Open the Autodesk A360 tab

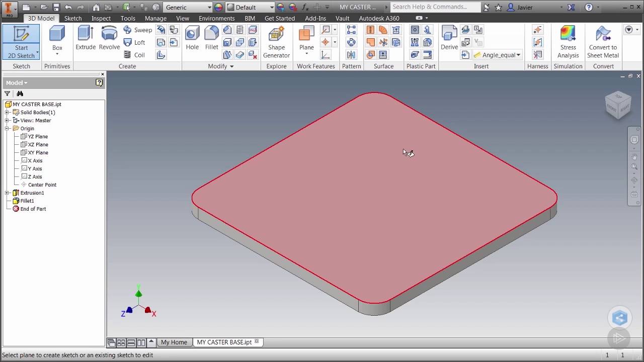[379, 18]
